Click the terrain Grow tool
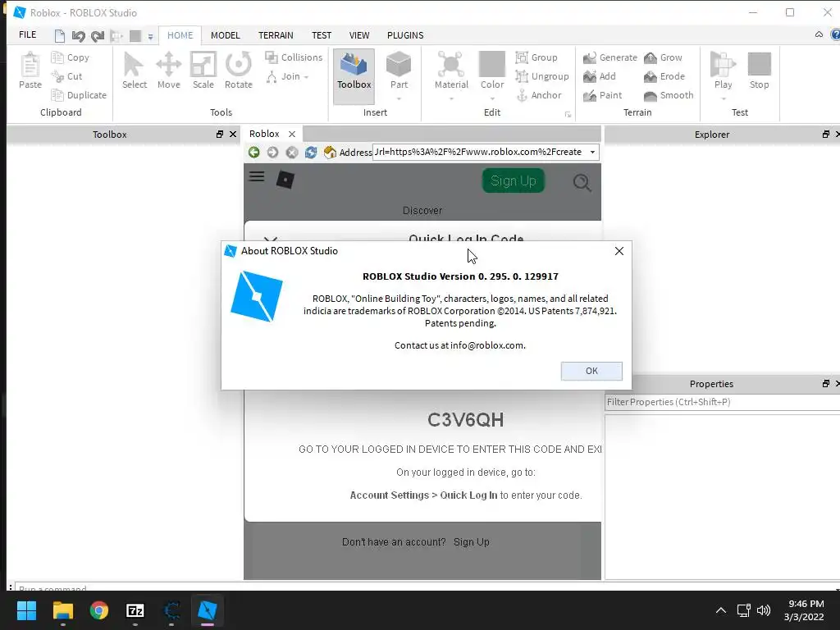 pos(663,57)
